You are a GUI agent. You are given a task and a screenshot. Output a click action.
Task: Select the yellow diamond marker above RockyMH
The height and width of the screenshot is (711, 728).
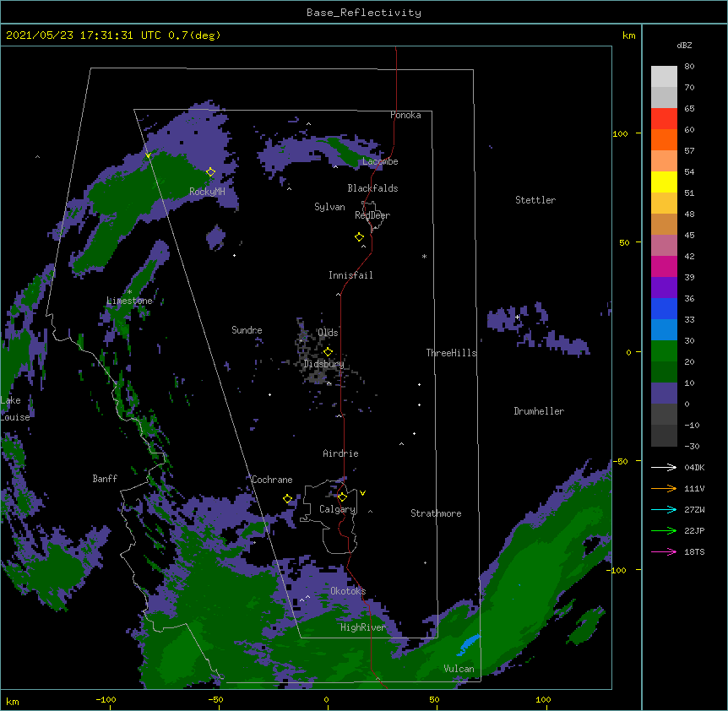[x=210, y=172]
